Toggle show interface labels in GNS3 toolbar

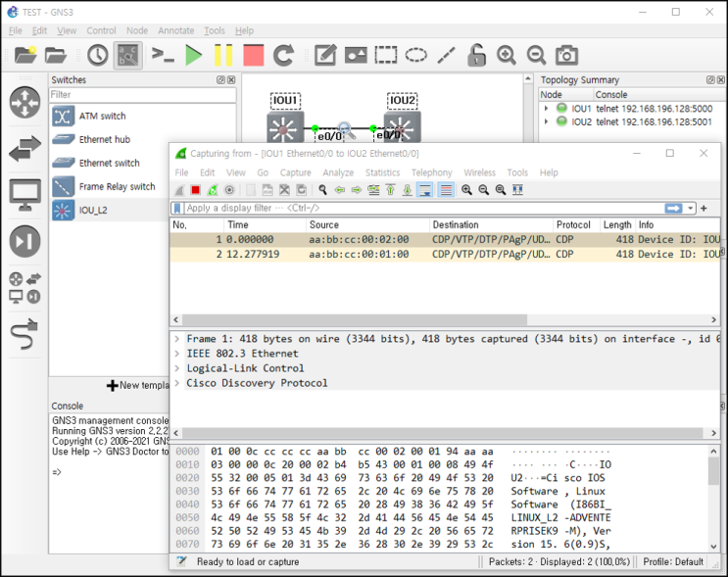(128, 55)
